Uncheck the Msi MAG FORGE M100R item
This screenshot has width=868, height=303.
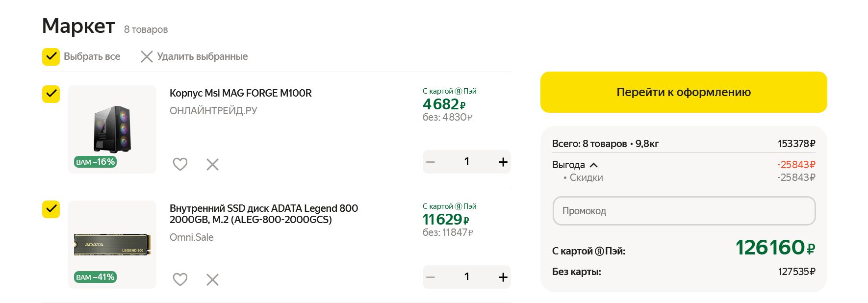(x=51, y=94)
